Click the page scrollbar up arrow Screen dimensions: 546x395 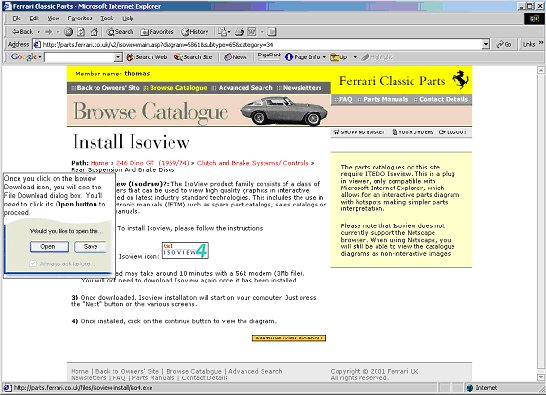pos(541,70)
